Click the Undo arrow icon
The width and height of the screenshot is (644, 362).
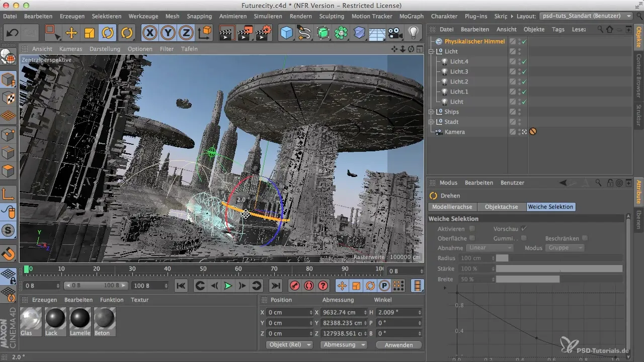12,33
